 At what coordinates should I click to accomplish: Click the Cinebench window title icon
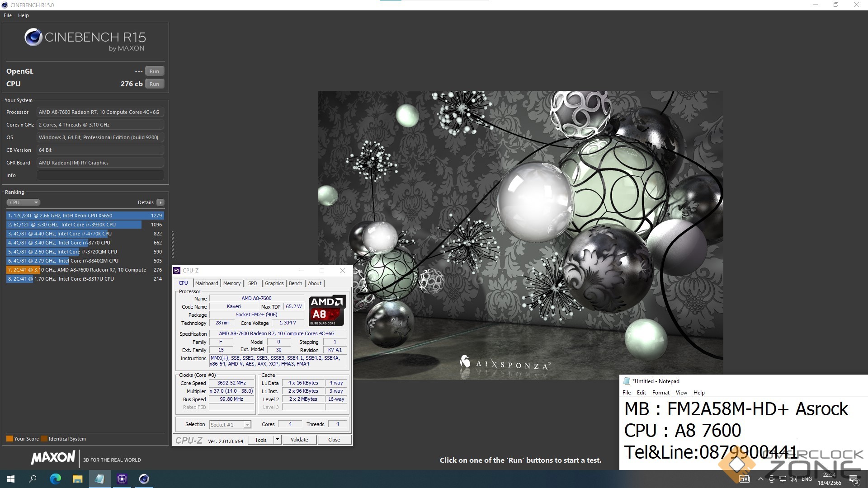pos(5,5)
